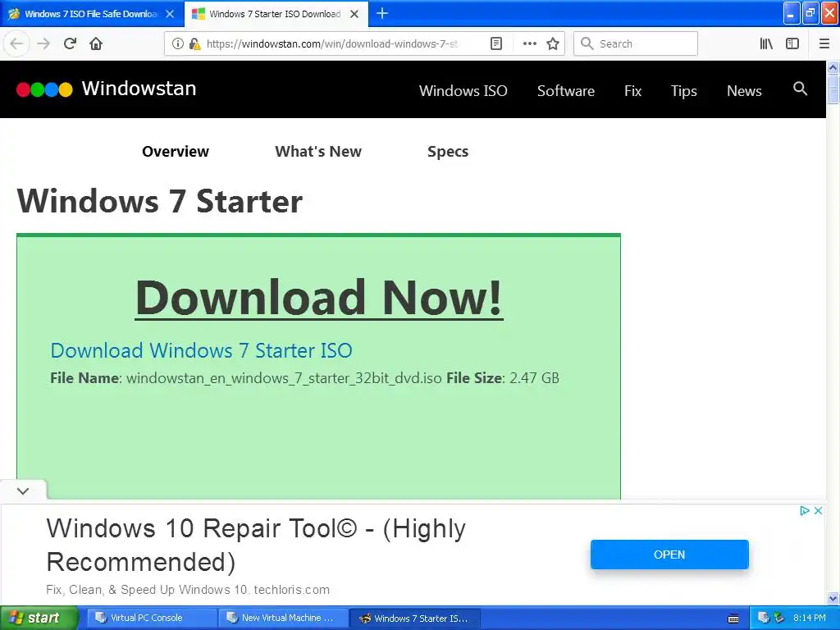Bookmark this page with the star icon
This screenshot has height=630, width=840.
point(553,43)
